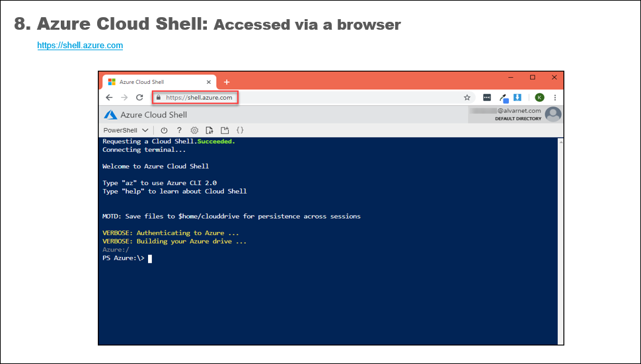Open Cloud Shell settings gear
This screenshot has width=641, height=364.
[x=194, y=130]
